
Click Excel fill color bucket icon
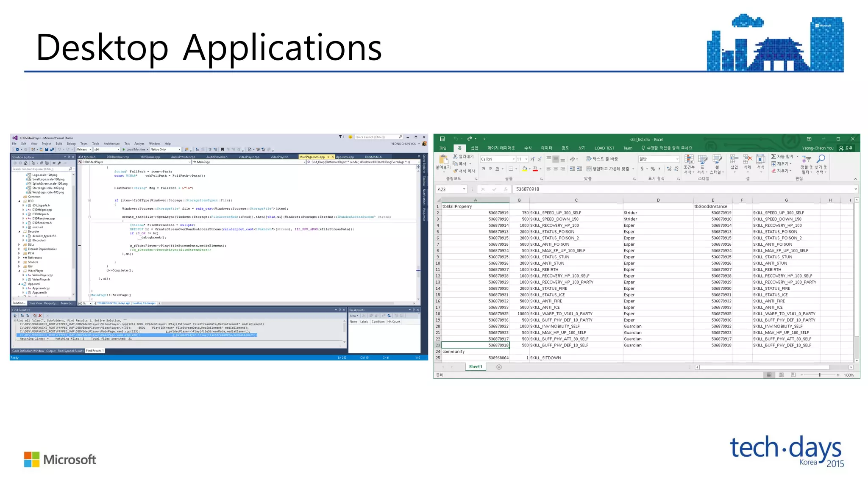click(525, 169)
